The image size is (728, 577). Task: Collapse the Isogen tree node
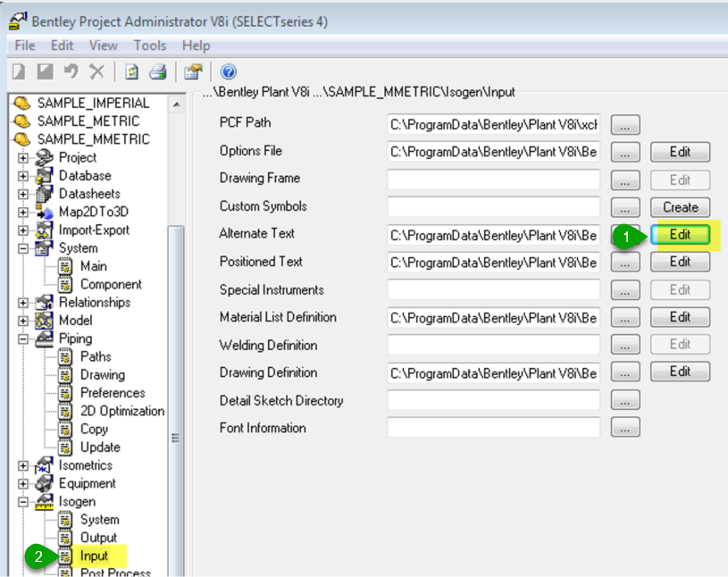pos(22,502)
